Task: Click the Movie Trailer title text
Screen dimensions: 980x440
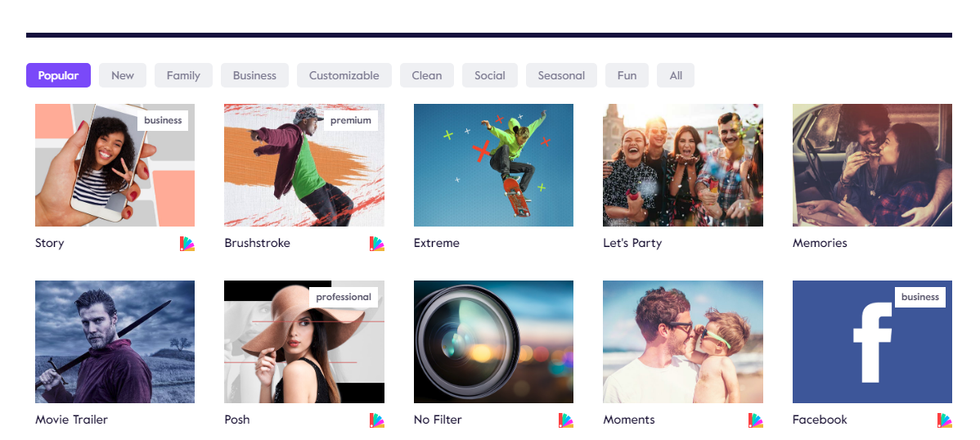Action: 71,420
